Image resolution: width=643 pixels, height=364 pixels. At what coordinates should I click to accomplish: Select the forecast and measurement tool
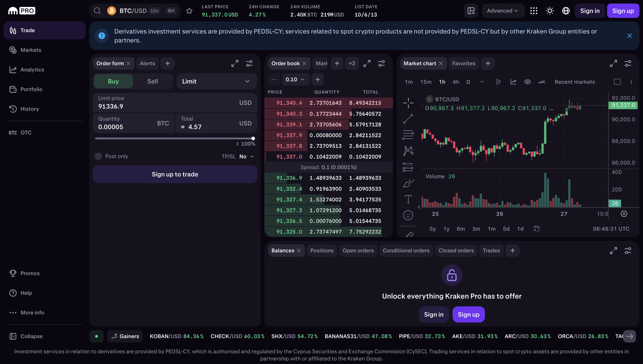tap(408, 167)
